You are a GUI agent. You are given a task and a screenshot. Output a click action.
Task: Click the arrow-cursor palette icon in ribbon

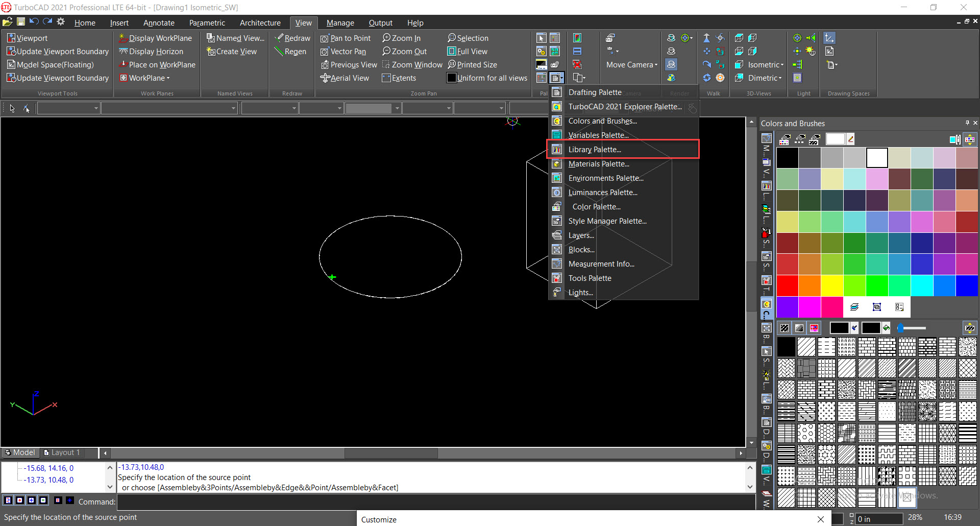tap(542, 38)
